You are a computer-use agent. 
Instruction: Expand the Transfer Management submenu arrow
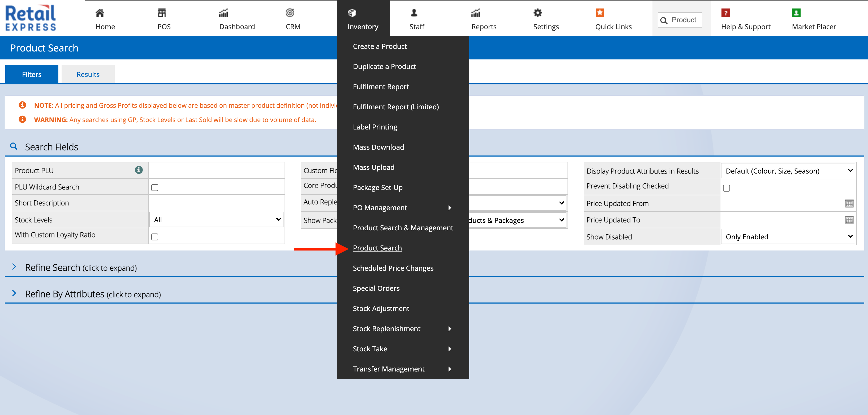[x=450, y=369]
